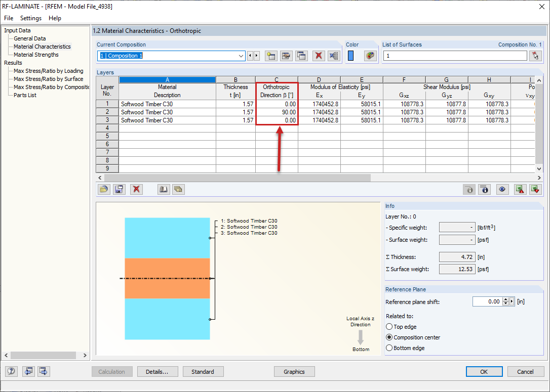Click the List of Surfaces input field
Image resolution: width=550 pixels, height=392 pixels.
click(455, 56)
